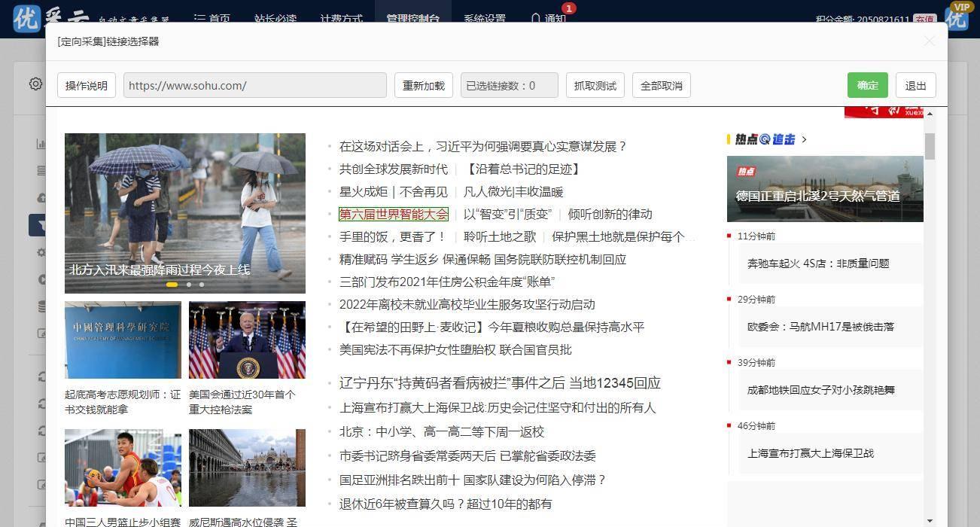Open the 操作说明 instructions button
This screenshot has height=527, width=980.
click(87, 85)
